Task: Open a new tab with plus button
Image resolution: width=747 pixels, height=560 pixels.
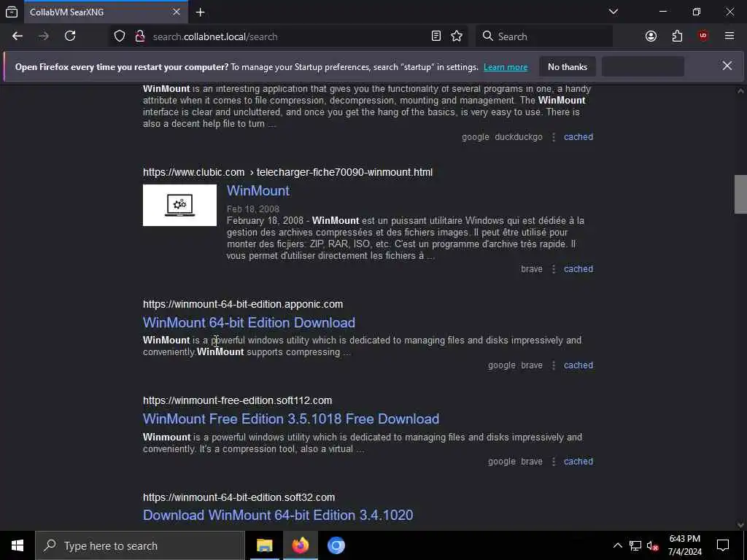Action: (x=200, y=12)
